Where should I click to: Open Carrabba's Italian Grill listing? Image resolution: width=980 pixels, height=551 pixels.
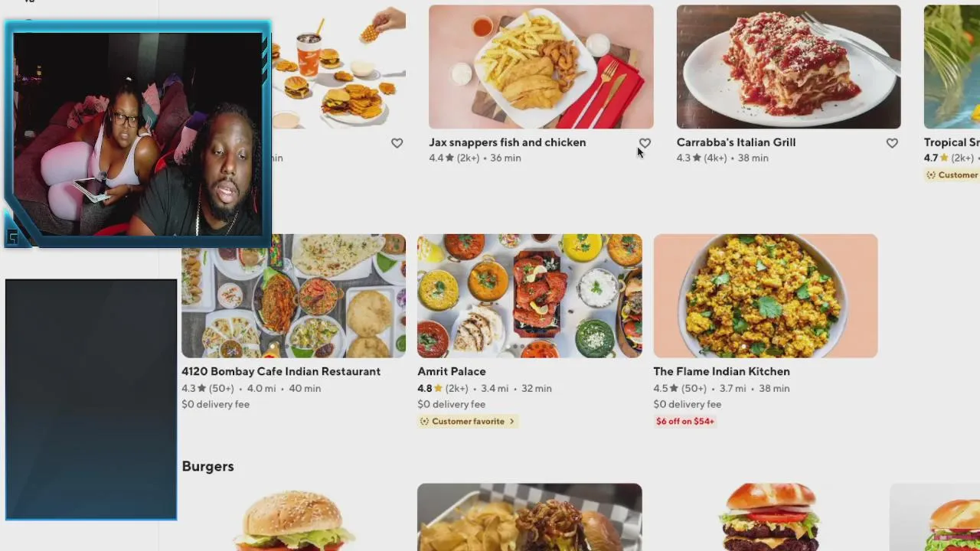click(x=736, y=142)
